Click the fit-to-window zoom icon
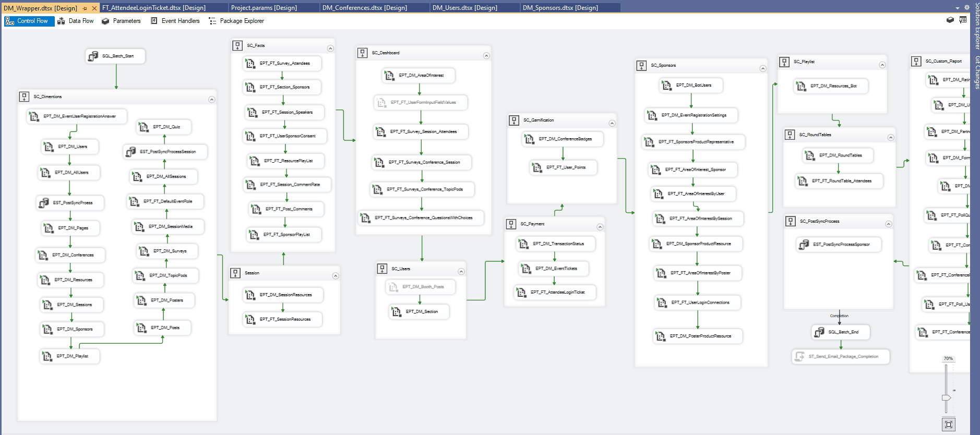The image size is (980, 435). pos(948,425)
